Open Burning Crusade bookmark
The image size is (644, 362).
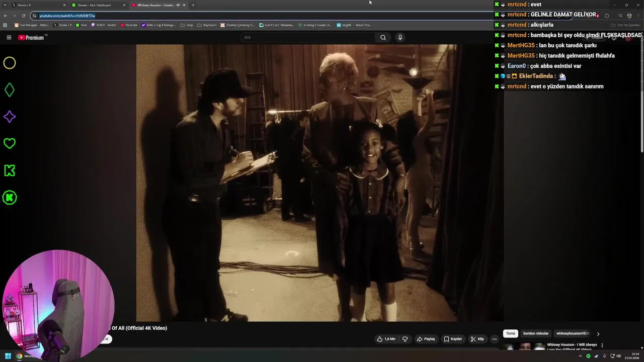tap(314, 25)
